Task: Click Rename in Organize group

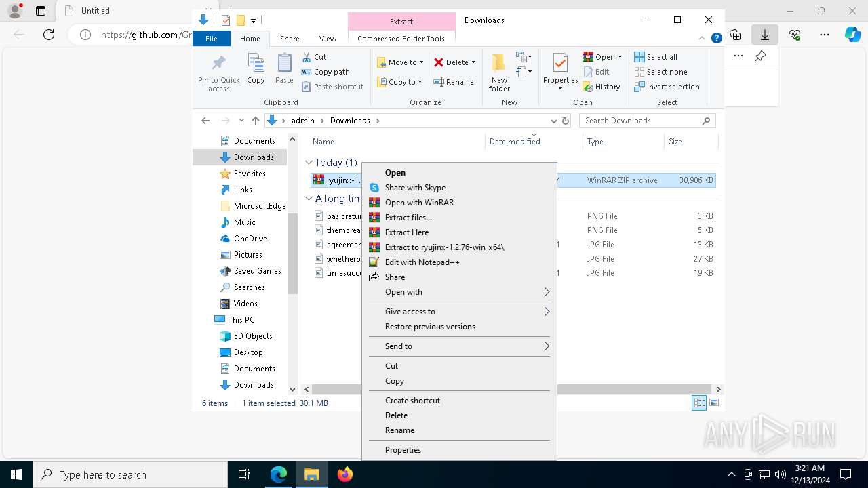Action: [x=454, y=82]
